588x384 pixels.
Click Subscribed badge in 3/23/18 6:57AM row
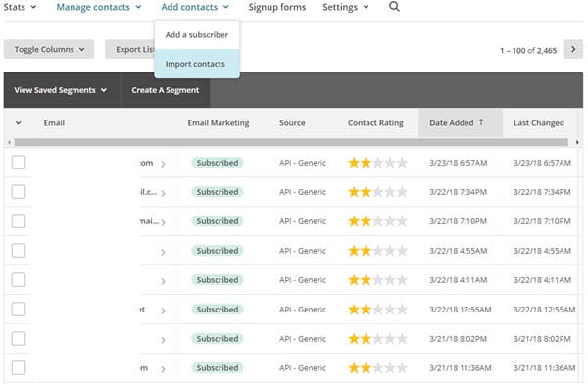tap(218, 163)
